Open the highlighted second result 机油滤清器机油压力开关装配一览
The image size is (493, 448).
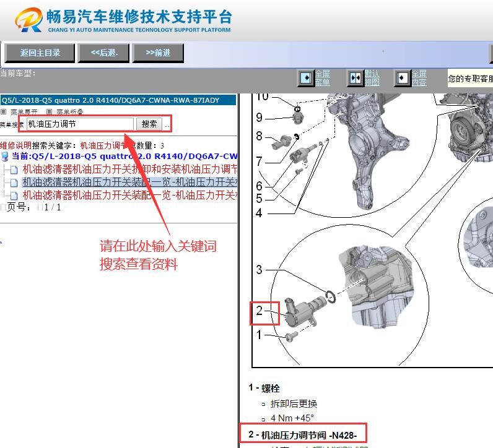[x=130, y=182]
